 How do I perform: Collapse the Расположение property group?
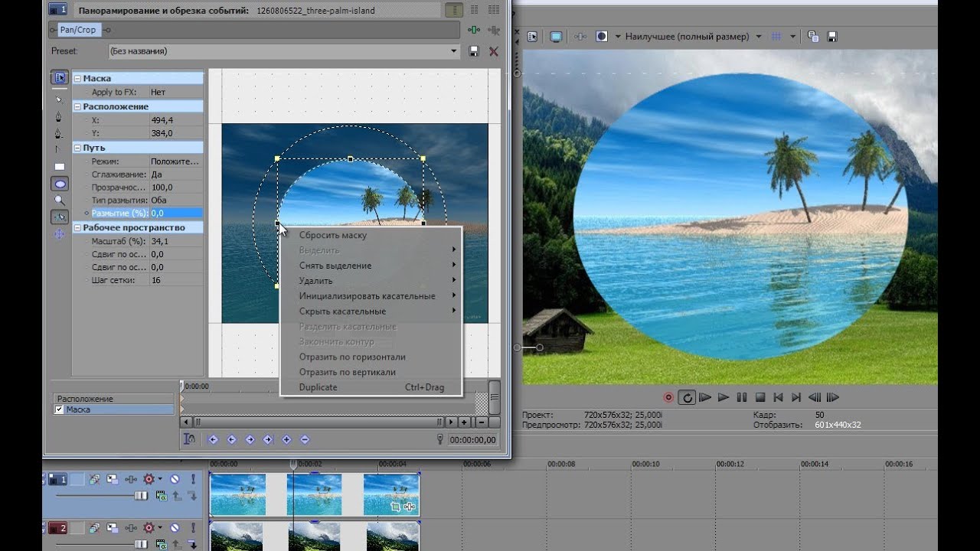pos(77,106)
